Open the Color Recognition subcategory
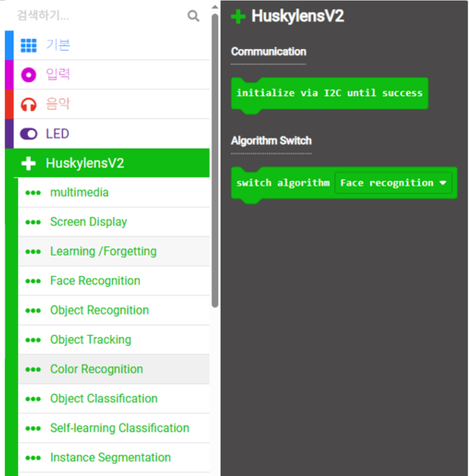The image size is (469, 476). pyautogui.click(x=114, y=369)
